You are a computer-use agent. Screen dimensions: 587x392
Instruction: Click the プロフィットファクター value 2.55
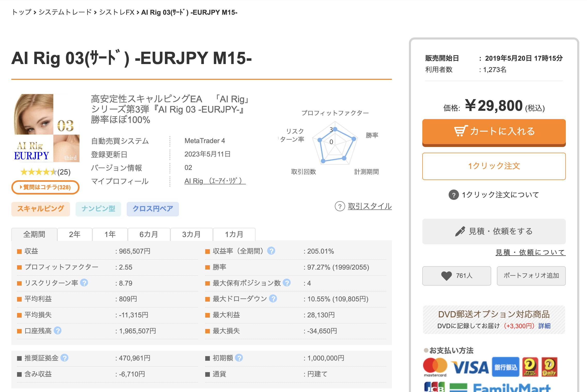(x=125, y=267)
